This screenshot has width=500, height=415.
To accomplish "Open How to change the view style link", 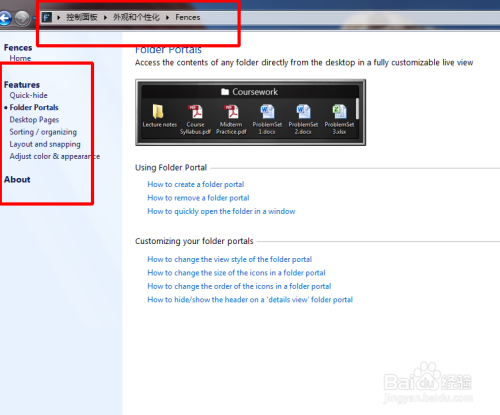I will (230, 259).
